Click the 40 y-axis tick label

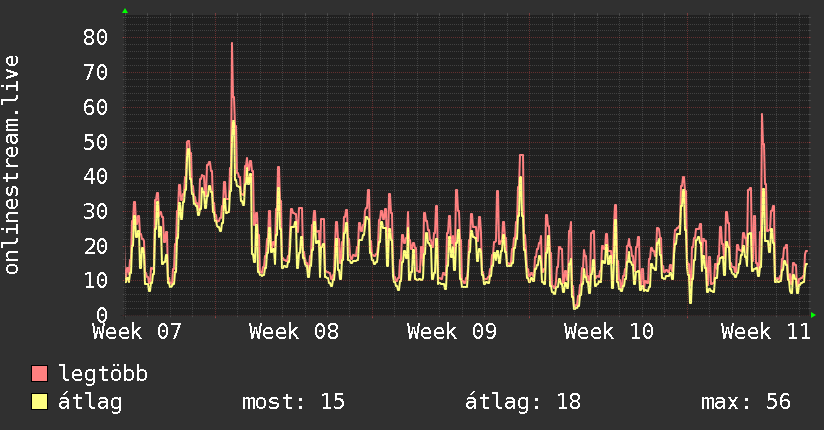96,176
